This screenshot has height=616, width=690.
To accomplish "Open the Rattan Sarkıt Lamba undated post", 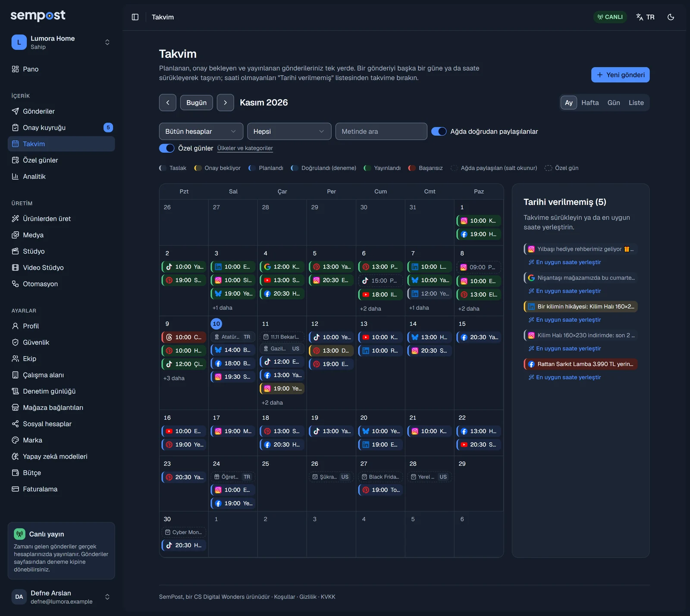I will coord(580,364).
